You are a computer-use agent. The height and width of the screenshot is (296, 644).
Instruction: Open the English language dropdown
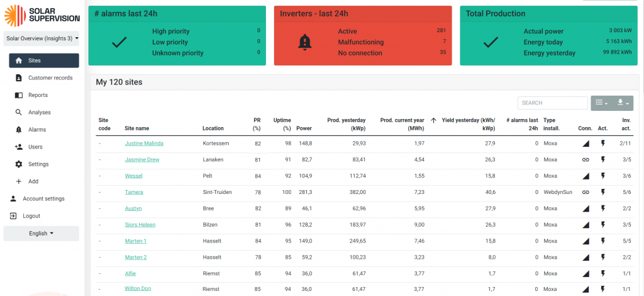pos(41,233)
